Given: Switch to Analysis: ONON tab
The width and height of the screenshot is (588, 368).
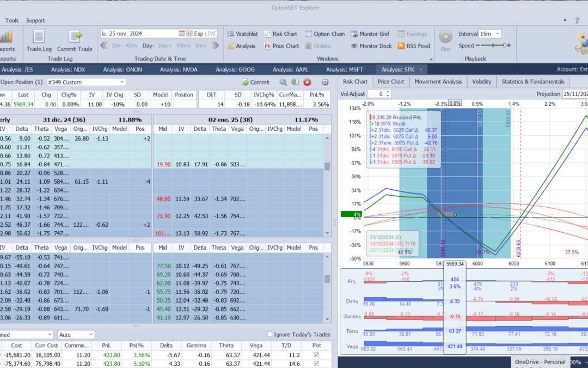Looking at the screenshot, I should [x=122, y=69].
